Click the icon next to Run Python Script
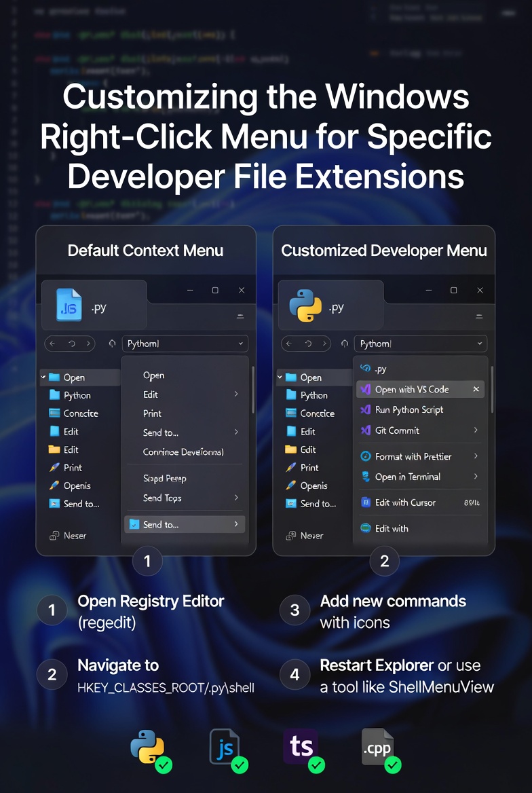Screen dimensions: 532x793 pyautogui.click(x=365, y=409)
